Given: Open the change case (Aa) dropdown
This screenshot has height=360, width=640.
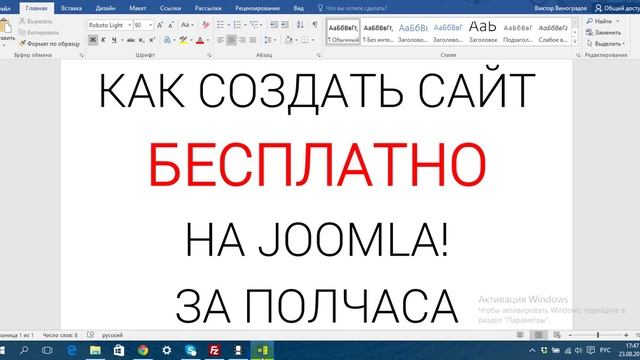Looking at the screenshot, I should pyautogui.click(x=187, y=25).
